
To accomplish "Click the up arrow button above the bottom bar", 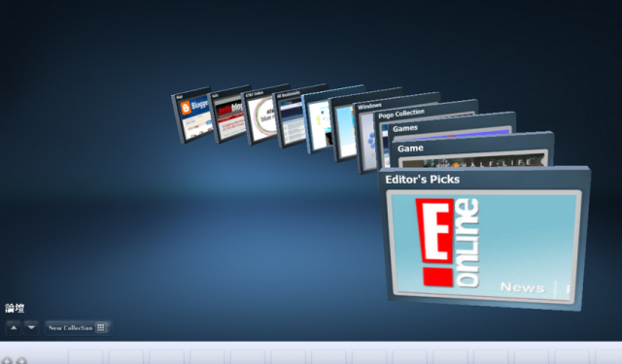I will (x=14, y=328).
